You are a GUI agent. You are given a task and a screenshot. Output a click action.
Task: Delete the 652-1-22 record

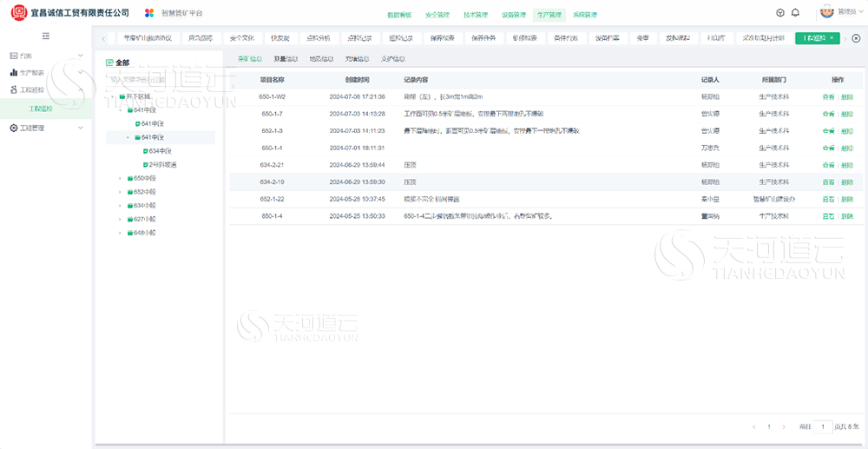click(x=847, y=199)
